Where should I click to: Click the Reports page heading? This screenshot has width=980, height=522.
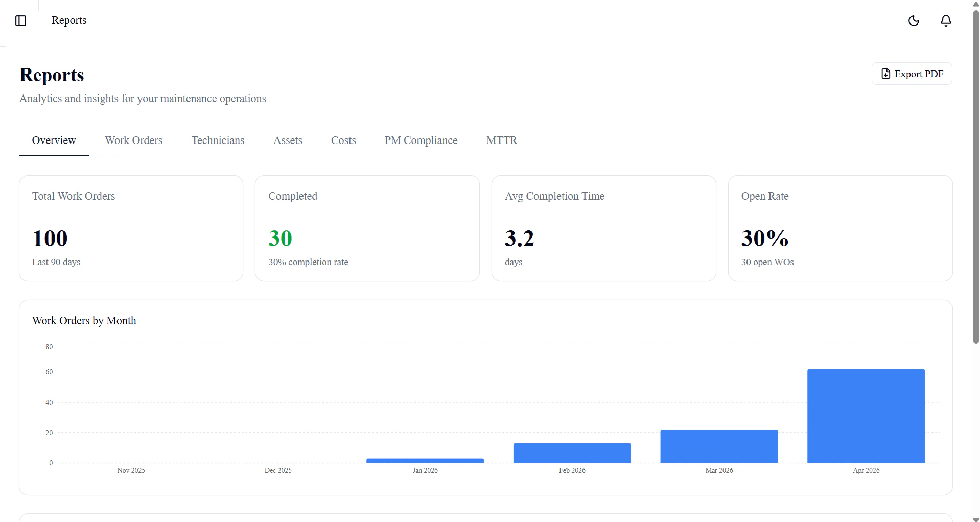click(x=52, y=75)
